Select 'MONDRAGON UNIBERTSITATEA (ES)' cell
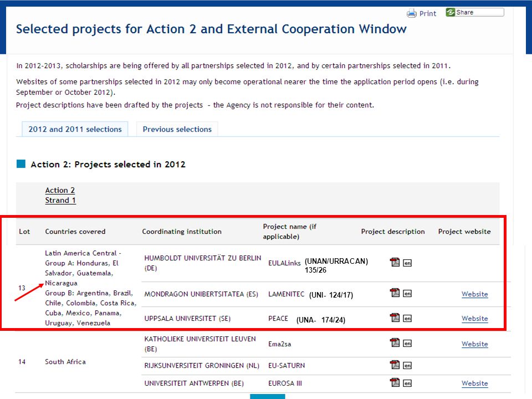Viewport: 532px width, 399px height. click(x=201, y=294)
